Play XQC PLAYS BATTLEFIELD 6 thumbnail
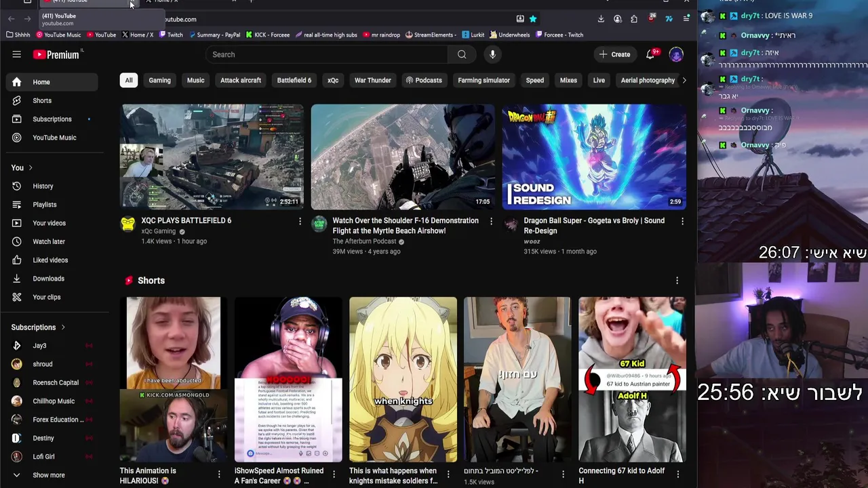 pyautogui.click(x=212, y=157)
